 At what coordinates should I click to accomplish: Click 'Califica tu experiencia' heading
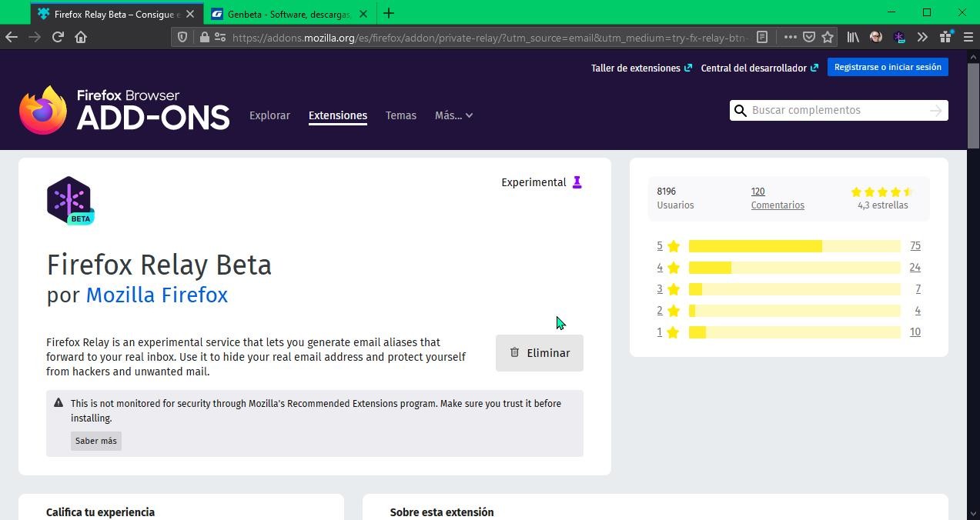(x=100, y=512)
